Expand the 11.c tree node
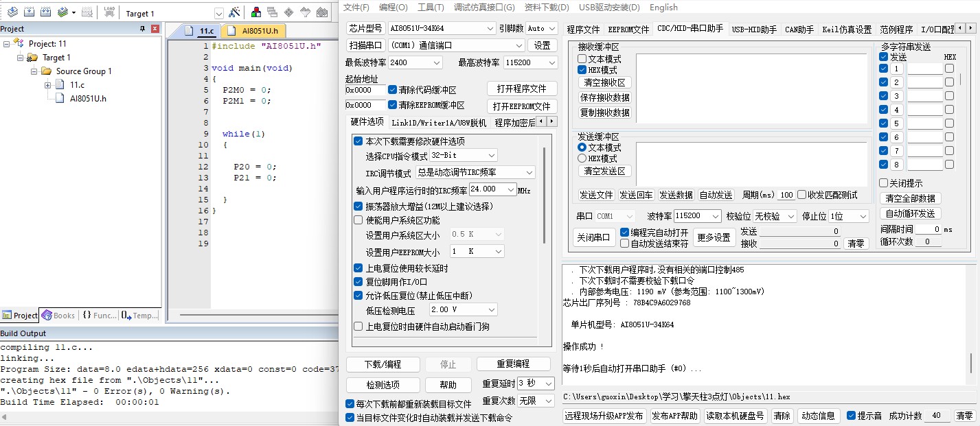Viewport: 980px width, 426px height. tap(47, 85)
